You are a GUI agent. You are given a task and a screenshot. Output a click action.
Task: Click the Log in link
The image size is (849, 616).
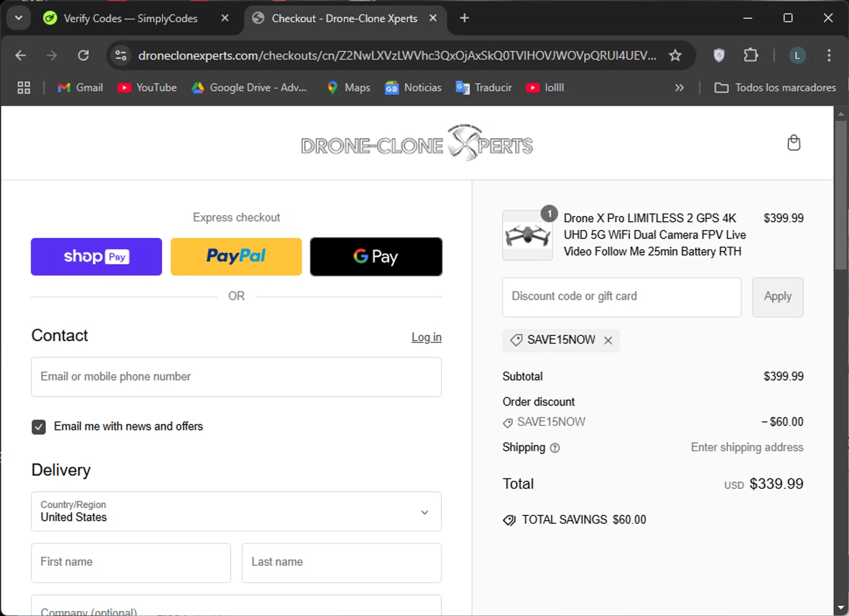tap(426, 337)
